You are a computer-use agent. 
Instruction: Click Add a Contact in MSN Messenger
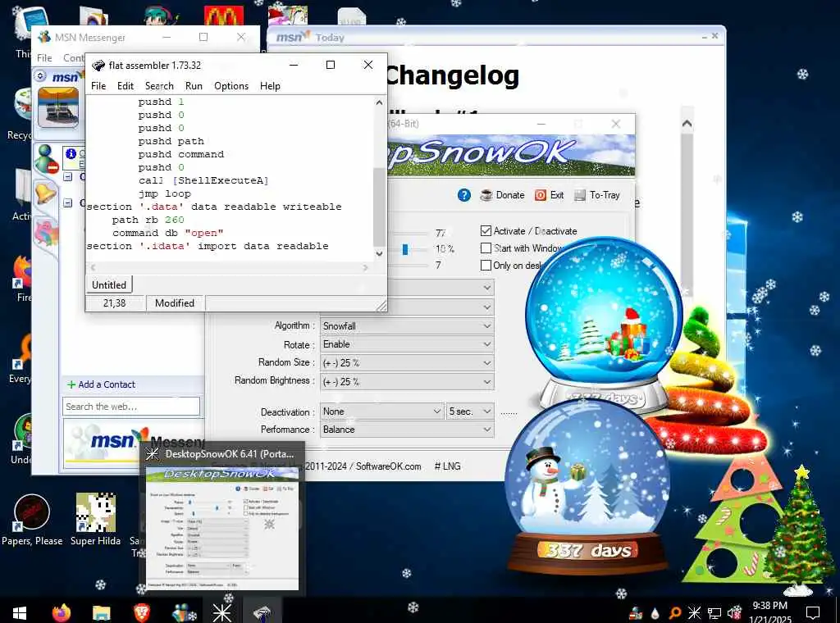[x=101, y=384]
